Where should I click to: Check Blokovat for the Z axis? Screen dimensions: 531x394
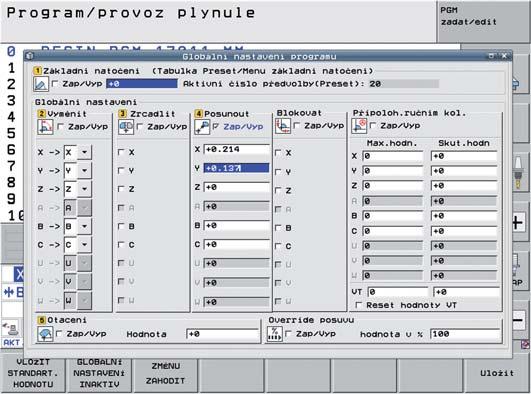tap(278, 190)
